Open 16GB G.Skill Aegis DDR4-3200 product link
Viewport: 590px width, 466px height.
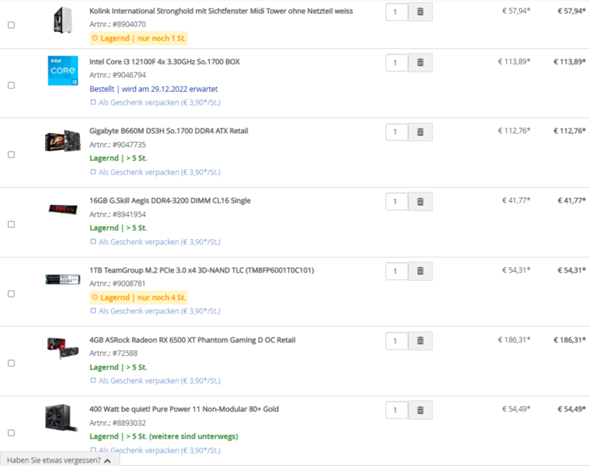point(170,200)
